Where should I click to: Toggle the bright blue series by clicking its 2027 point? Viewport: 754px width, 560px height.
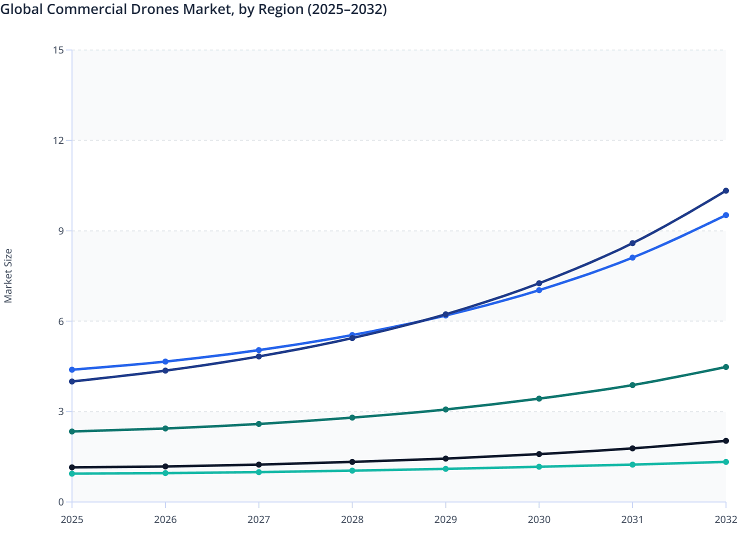(x=259, y=349)
